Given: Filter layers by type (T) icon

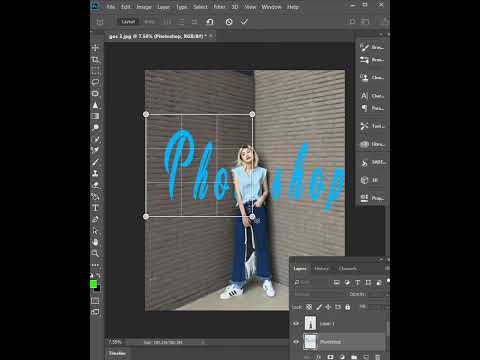Looking at the screenshot, I should 358,283.
